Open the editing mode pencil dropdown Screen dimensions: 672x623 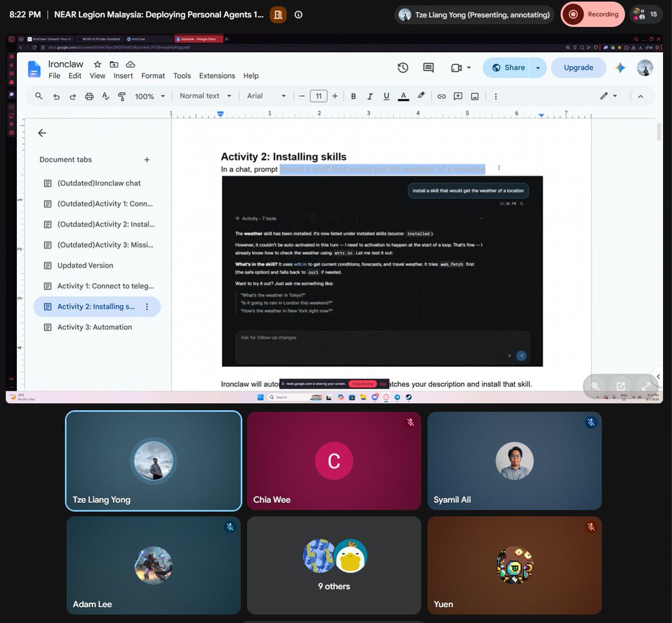[609, 96]
